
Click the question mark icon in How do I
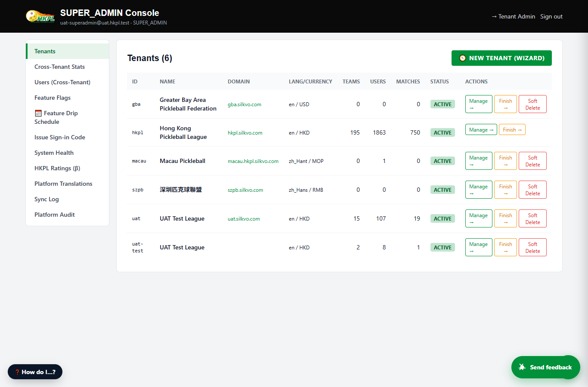coord(17,372)
